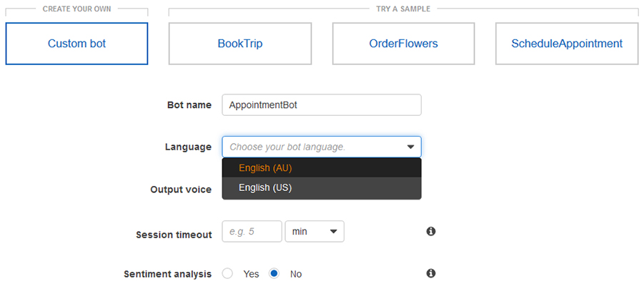
Task: Choose the OrderFlowers sample bot
Action: tap(403, 44)
